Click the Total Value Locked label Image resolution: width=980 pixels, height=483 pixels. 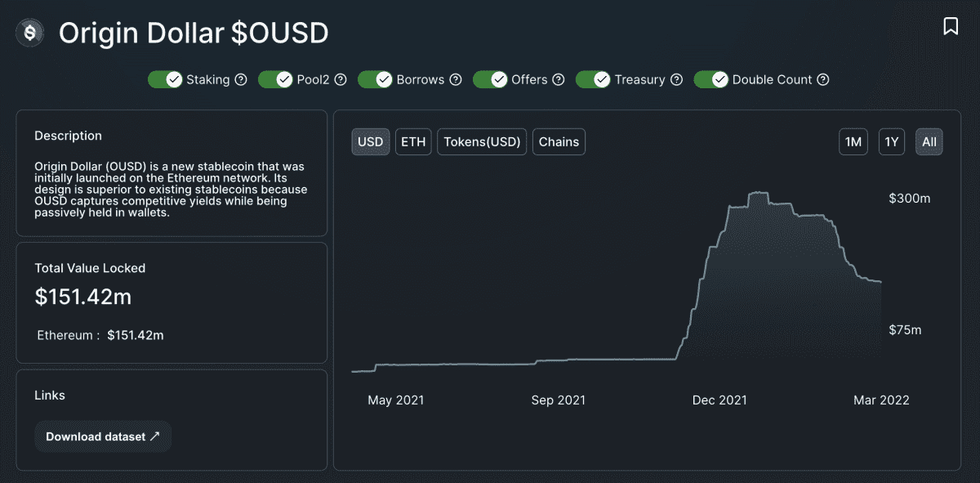[90, 268]
